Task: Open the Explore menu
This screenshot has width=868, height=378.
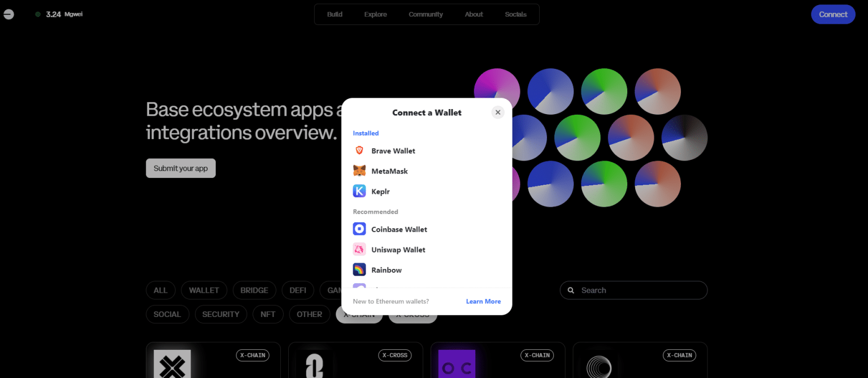Action: (375, 14)
